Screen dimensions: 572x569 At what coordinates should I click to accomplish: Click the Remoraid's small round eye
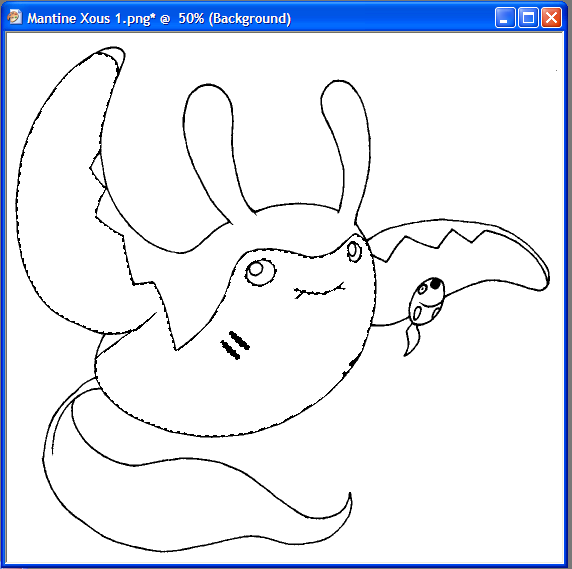tap(422, 290)
